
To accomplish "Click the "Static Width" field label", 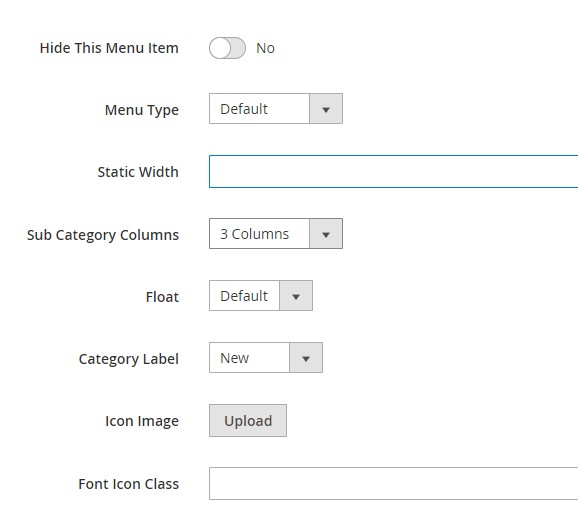I will point(138,172).
